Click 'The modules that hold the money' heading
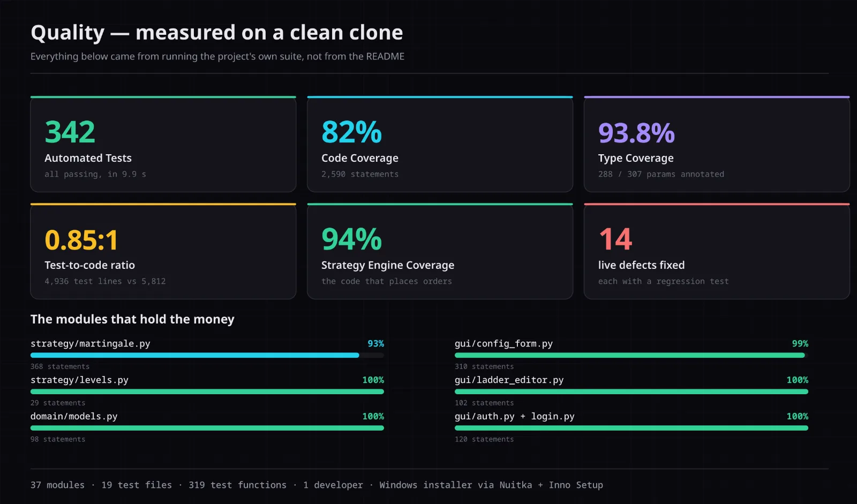Image resolution: width=857 pixels, height=504 pixels. tap(132, 319)
